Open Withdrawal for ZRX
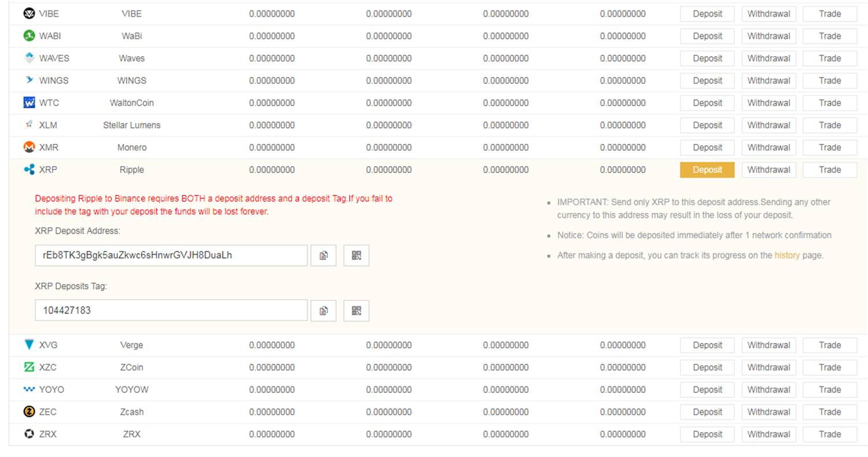Image resolution: width=868 pixels, height=457 pixels. coord(769,434)
